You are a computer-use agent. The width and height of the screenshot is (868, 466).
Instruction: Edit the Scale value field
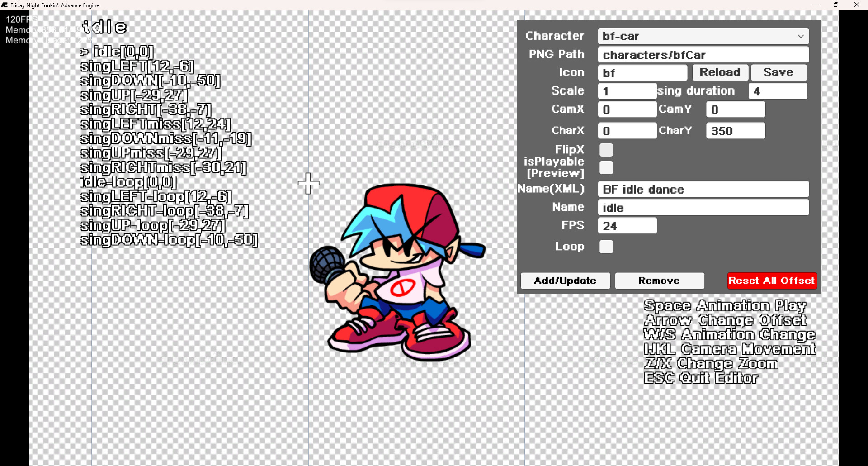coord(627,90)
